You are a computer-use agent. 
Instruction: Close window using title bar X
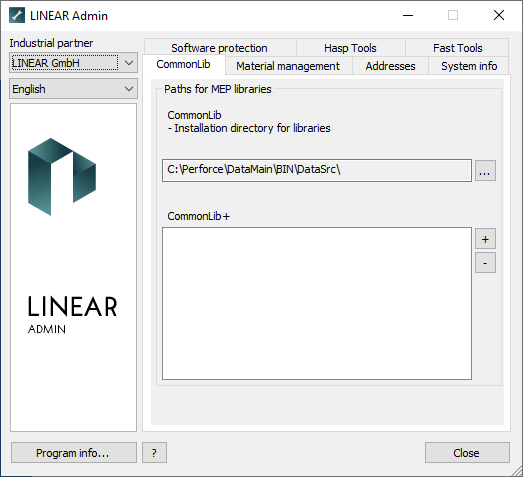(499, 15)
